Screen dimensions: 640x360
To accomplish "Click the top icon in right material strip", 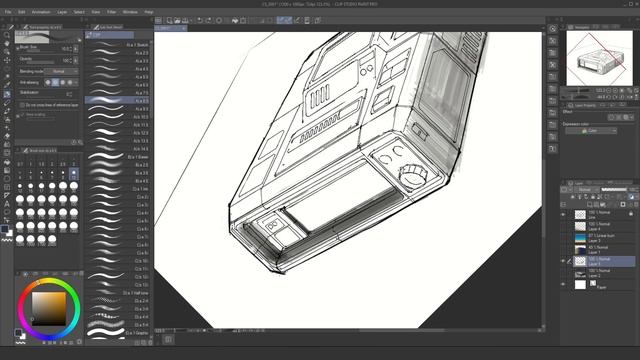I will click(553, 29).
